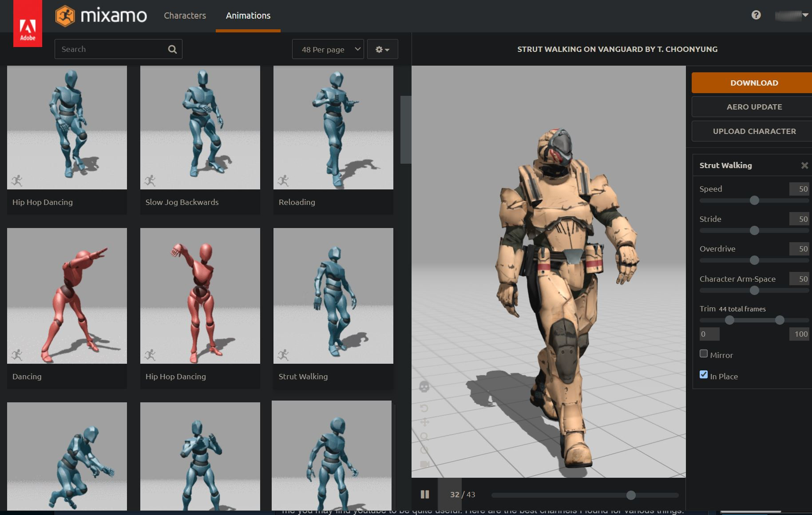812x515 pixels.
Task: Click the Upload Character button
Action: pyautogui.click(x=752, y=131)
